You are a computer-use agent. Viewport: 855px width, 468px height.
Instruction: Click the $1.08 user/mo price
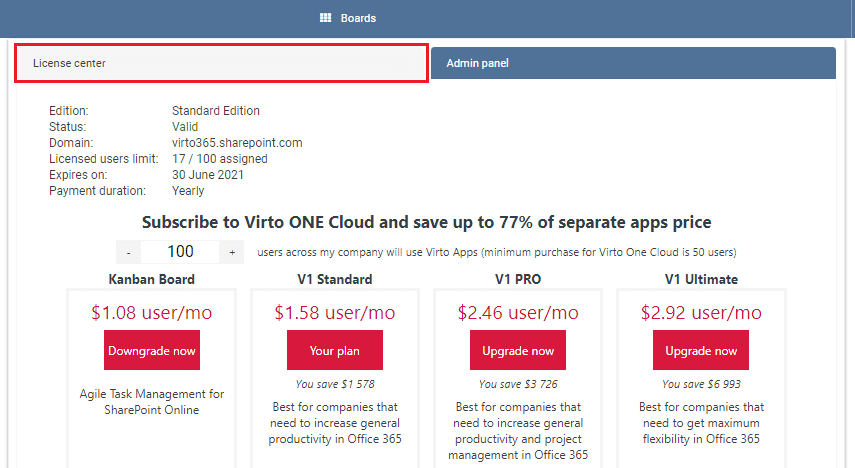[x=152, y=313]
